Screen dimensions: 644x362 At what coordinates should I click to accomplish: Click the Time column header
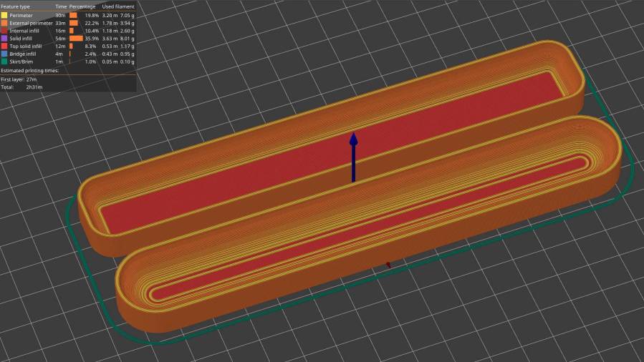pyautogui.click(x=61, y=6)
